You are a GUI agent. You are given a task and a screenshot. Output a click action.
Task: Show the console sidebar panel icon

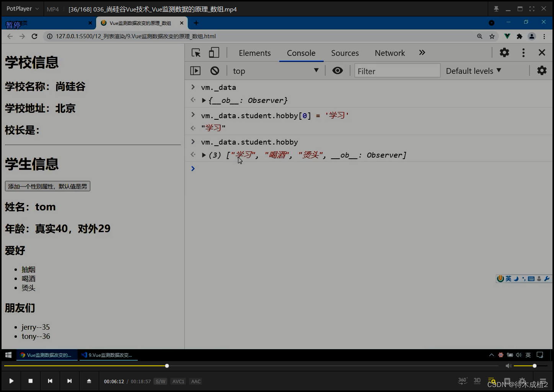pyautogui.click(x=196, y=71)
